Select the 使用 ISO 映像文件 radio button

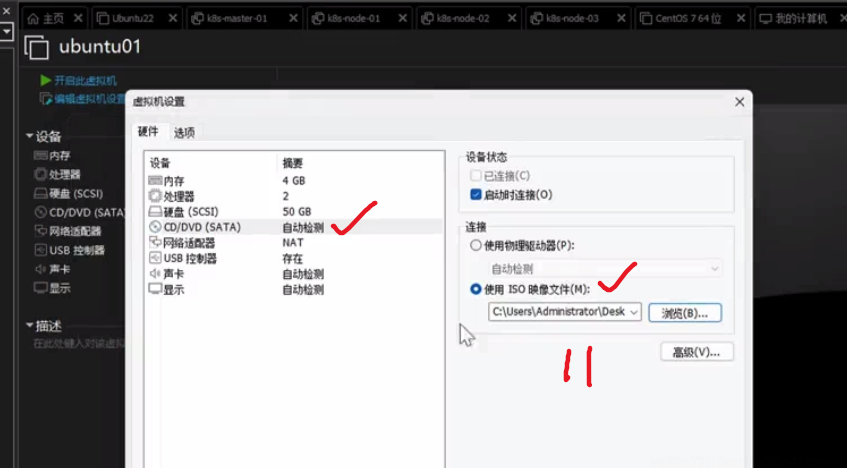coord(476,290)
